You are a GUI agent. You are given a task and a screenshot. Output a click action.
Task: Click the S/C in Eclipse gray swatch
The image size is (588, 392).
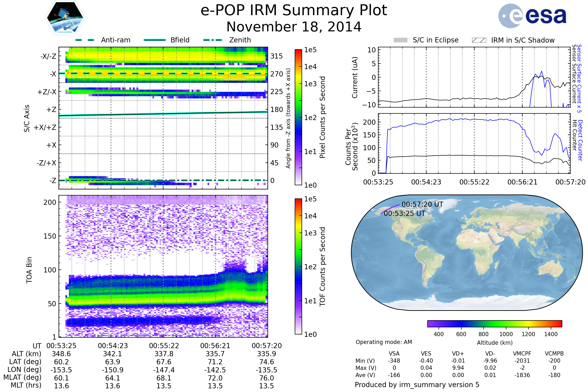[x=400, y=40]
